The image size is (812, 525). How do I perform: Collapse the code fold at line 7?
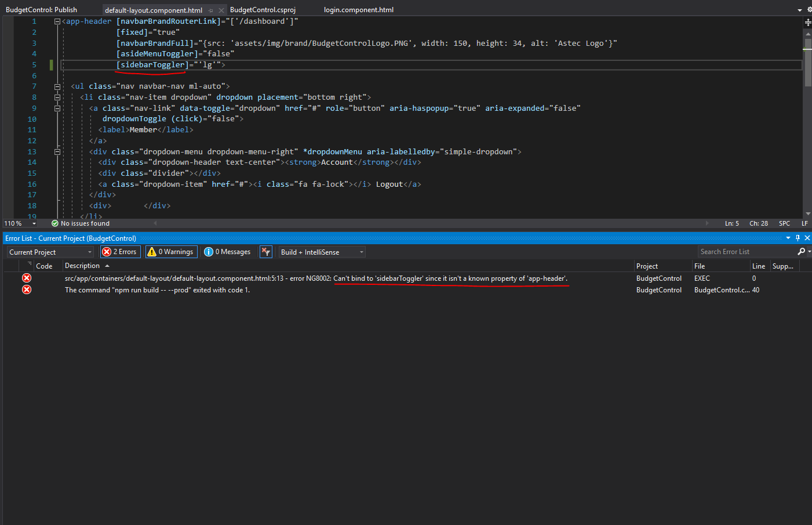(57, 86)
